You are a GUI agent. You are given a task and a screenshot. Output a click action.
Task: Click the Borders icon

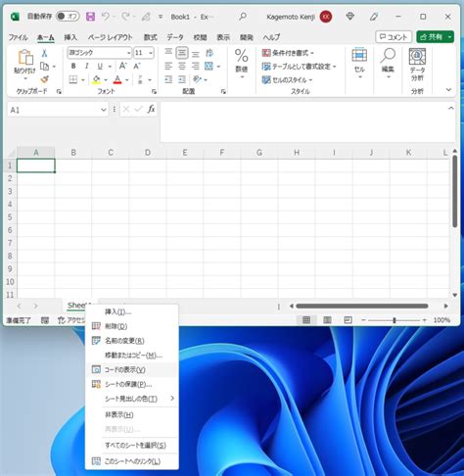point(73,79)
